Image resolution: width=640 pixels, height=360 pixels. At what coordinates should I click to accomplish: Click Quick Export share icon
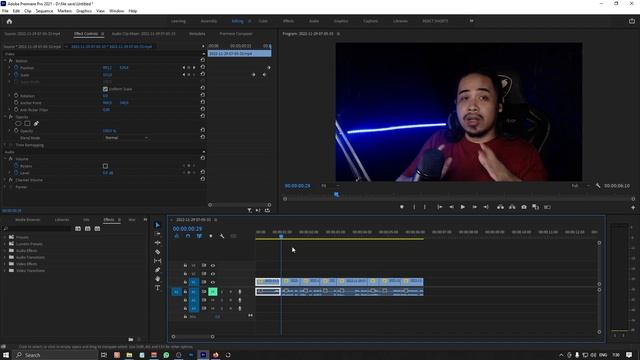pyautogui.click(x=632, y=21)
